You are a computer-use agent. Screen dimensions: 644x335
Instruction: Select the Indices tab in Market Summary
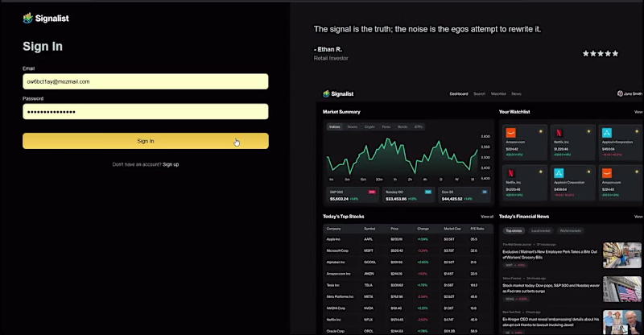[335, 126]
